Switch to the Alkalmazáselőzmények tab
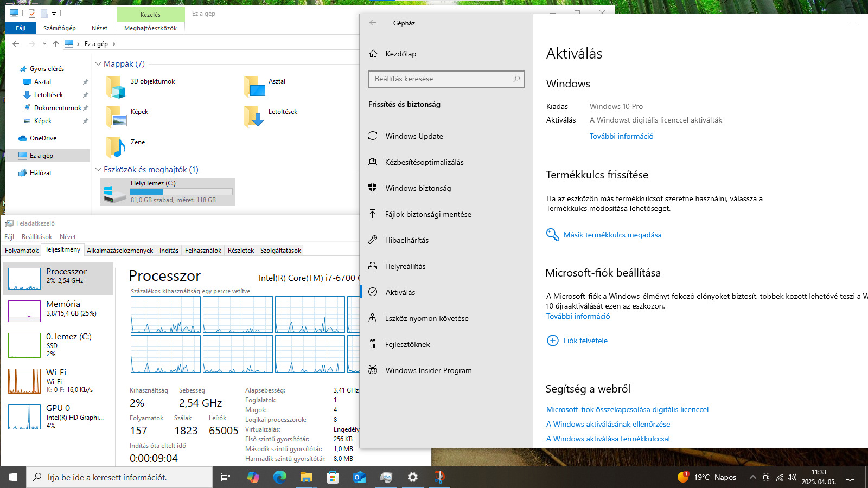Screen dimensions: 868x488 [x=120, y=251]
